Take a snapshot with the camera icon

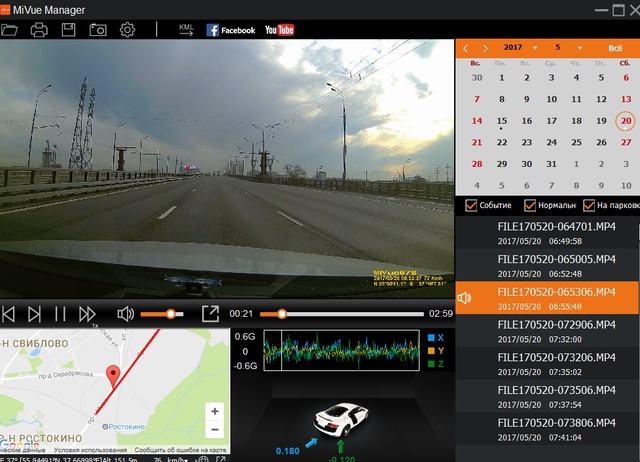coord(98,30)
